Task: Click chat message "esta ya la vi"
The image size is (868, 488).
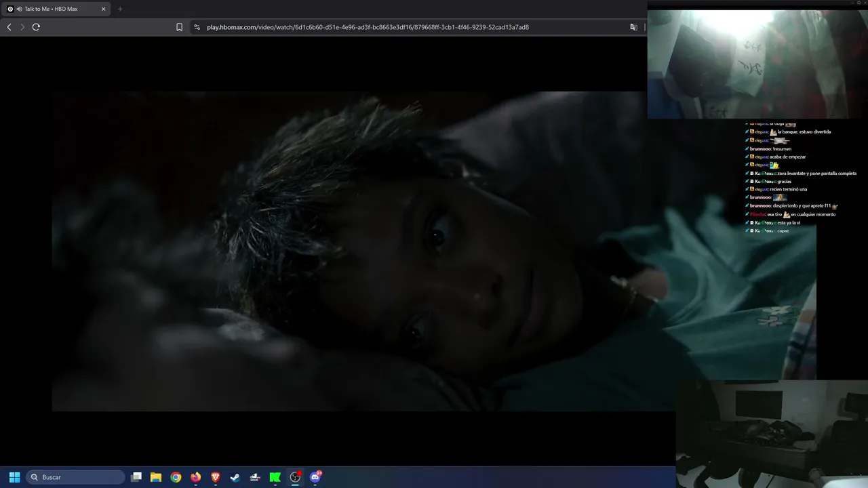Action: pyautogui.click(x=789, y=222)
